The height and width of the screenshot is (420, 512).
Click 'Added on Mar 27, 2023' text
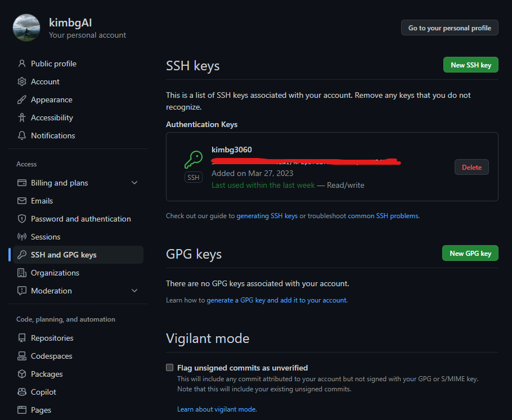(x=253, y=173)
